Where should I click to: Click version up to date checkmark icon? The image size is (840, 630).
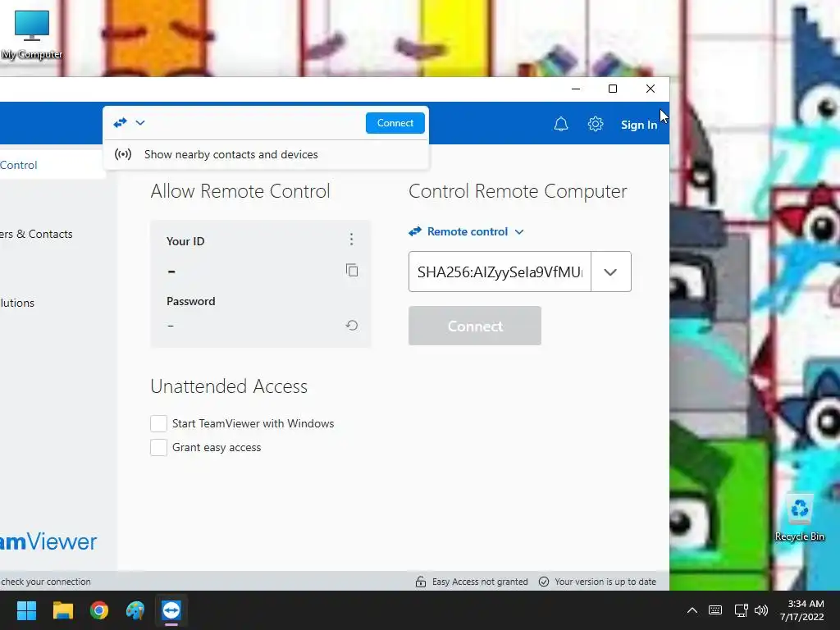click(x=544, y=582)
